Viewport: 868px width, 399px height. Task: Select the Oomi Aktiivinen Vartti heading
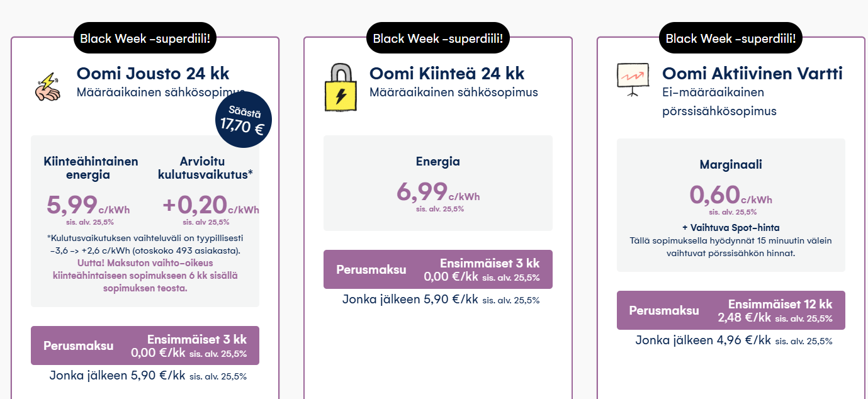pos(752,74)
